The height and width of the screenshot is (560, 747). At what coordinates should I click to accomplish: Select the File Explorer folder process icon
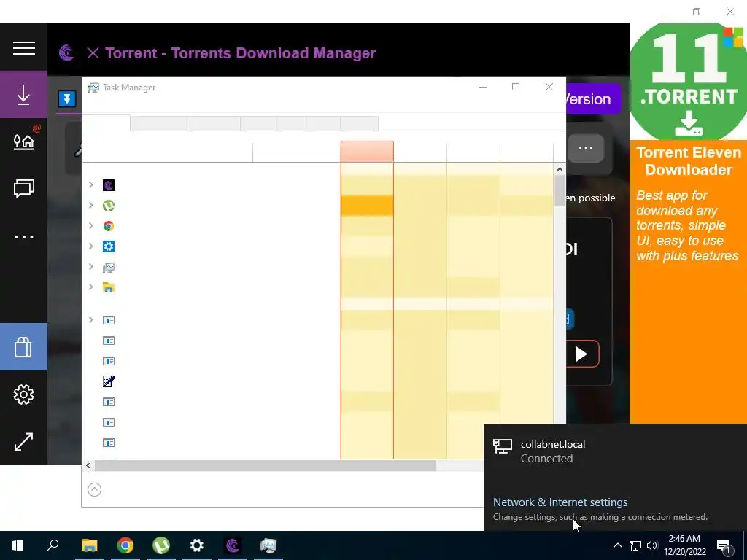click(109, 287)
